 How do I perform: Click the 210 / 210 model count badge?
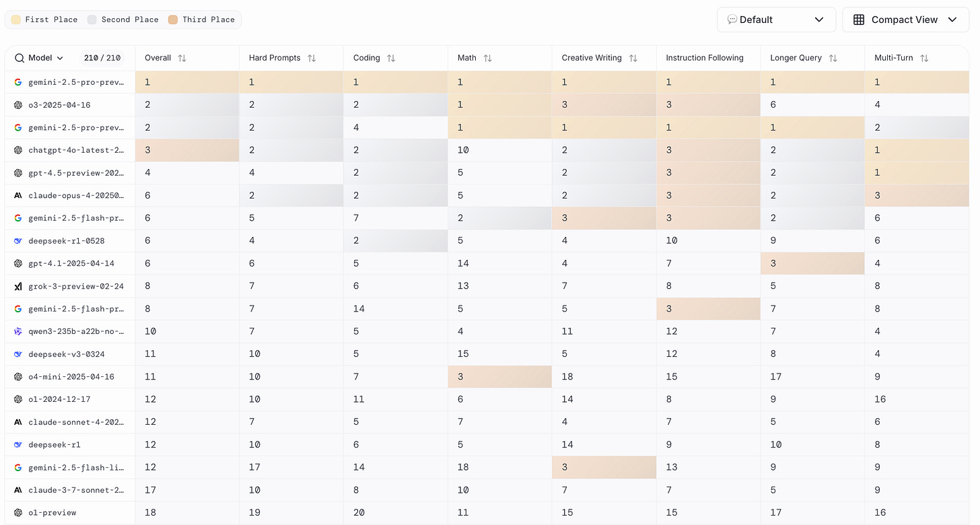click(102, 58)
